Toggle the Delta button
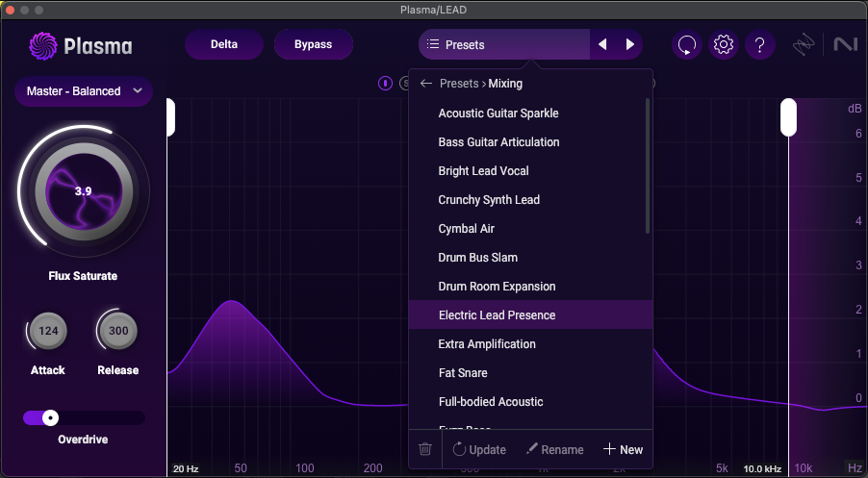 click(224, 44)
